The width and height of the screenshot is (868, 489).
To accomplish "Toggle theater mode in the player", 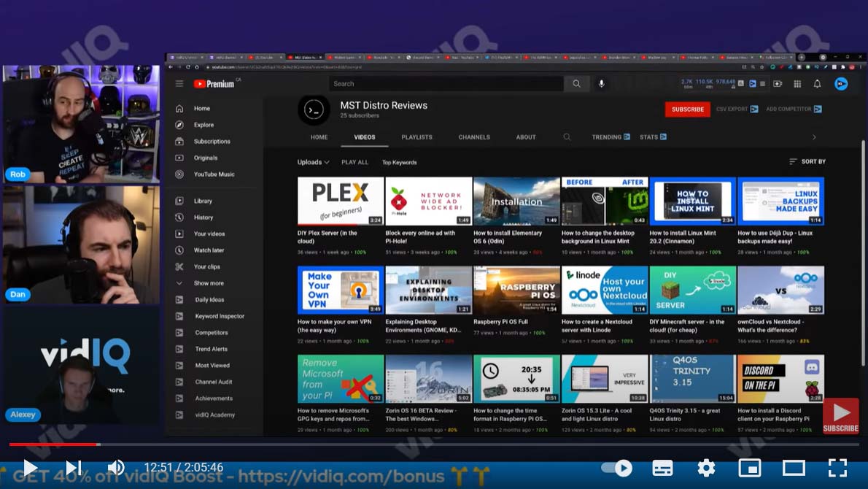I will 794,469.
